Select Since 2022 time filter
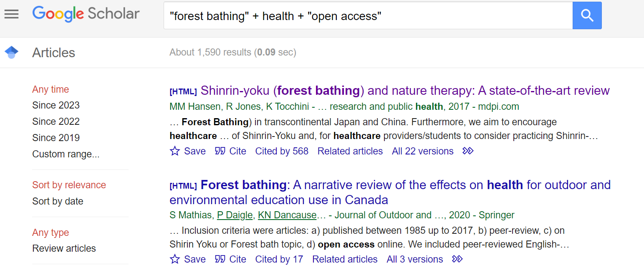Screen dimensions: 644x268 point(56,121)
